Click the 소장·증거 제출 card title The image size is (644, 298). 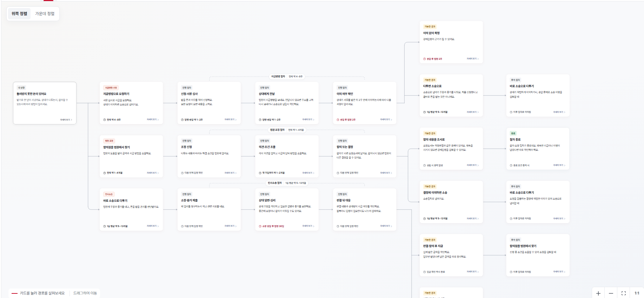[189, 200]
